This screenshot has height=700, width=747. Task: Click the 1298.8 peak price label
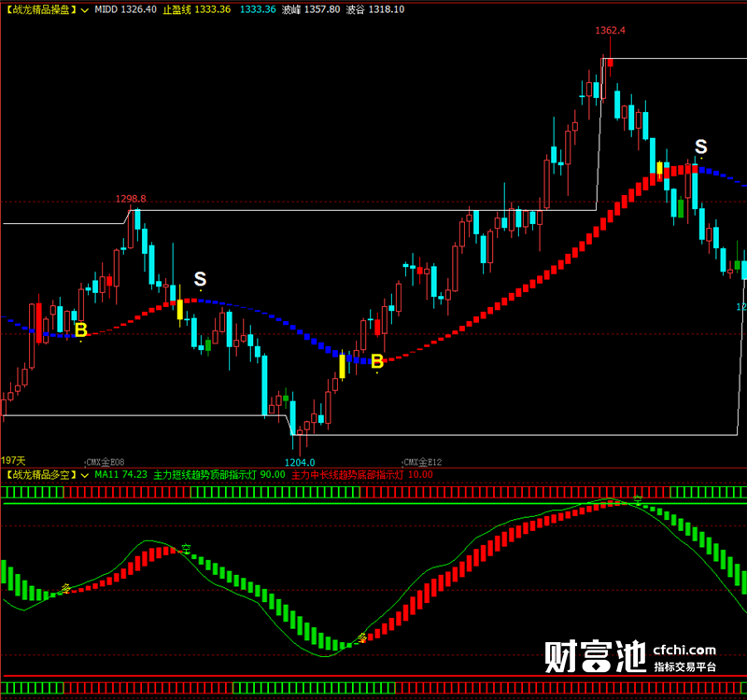pos(131,199)
